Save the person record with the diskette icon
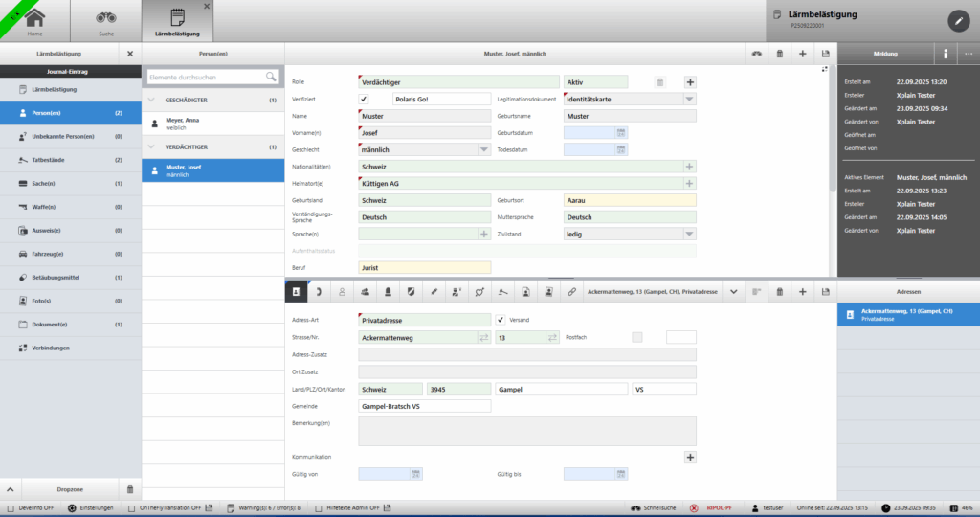 [825, 55]
